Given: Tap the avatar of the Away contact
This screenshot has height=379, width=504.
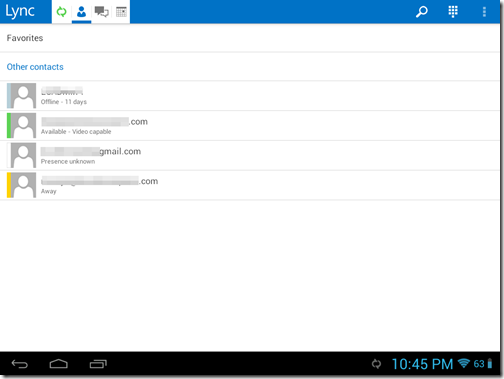Looking at the screenshot, I should pos(22,185).
